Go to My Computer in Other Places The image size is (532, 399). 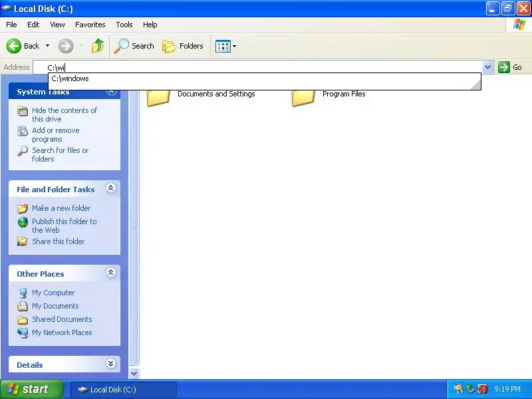(x=53, y=293)
